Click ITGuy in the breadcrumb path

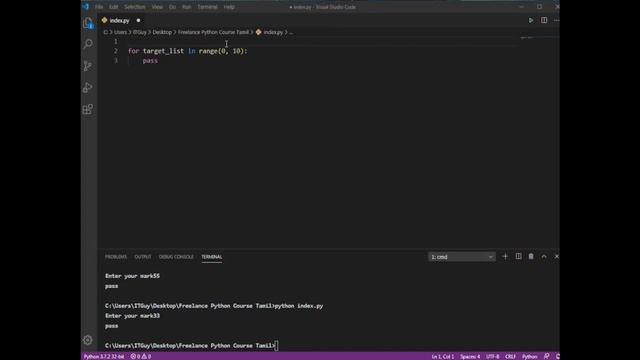click(x=140, y=32)
